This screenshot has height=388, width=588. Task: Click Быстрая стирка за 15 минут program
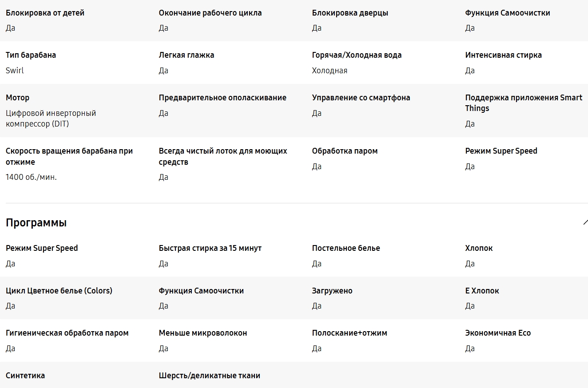210,248
